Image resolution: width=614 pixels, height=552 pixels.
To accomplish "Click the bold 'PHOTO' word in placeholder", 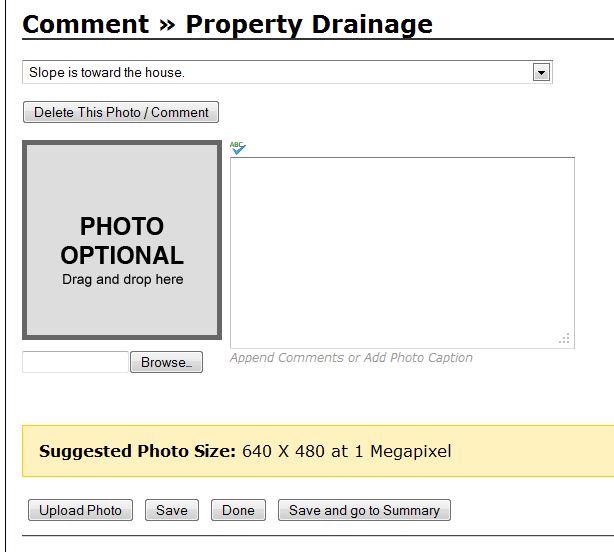I will (122, 226).
